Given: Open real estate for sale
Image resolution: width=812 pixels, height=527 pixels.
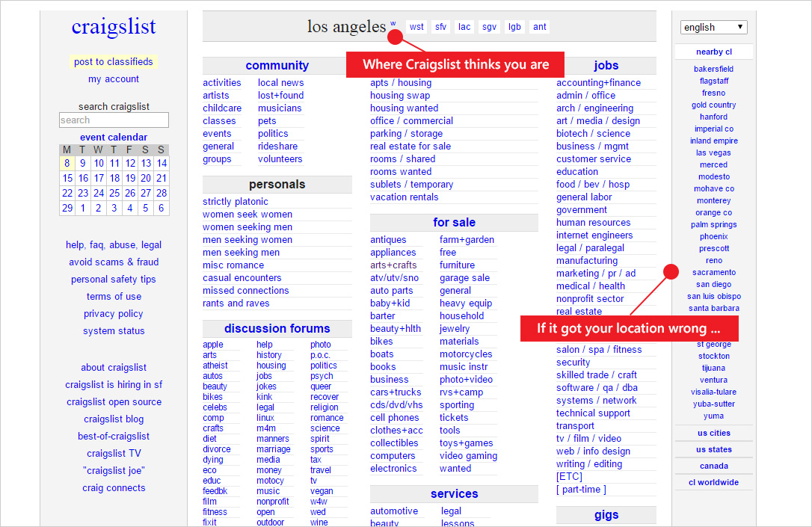Looking at the screenshot, I should [x=410, y=147].
